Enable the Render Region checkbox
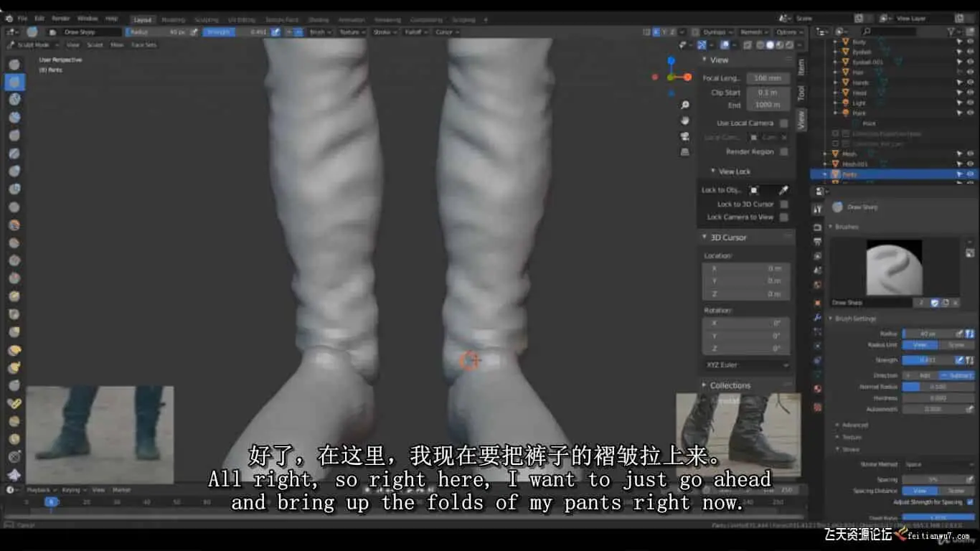The image size is (980, 551). coord(783,151)
